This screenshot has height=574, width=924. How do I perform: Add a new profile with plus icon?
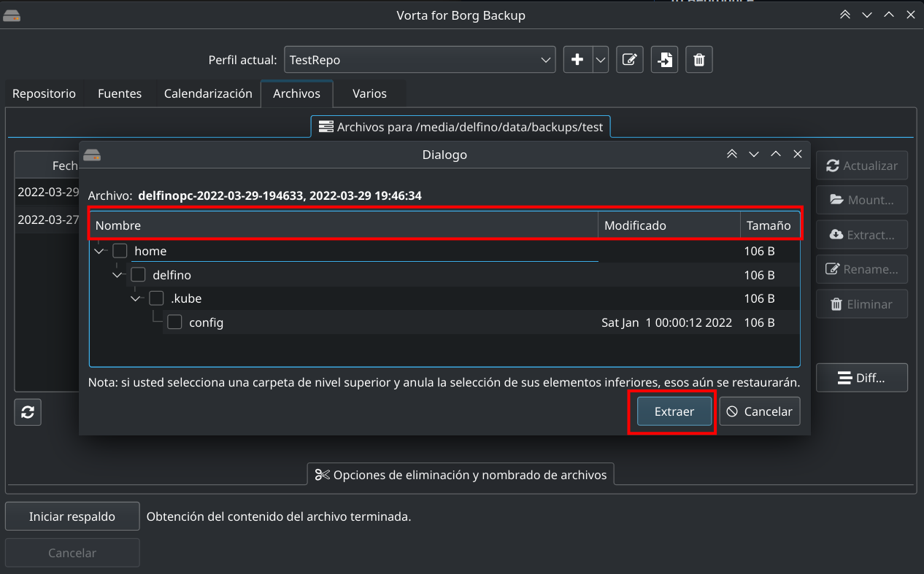[x=577, y=60]
